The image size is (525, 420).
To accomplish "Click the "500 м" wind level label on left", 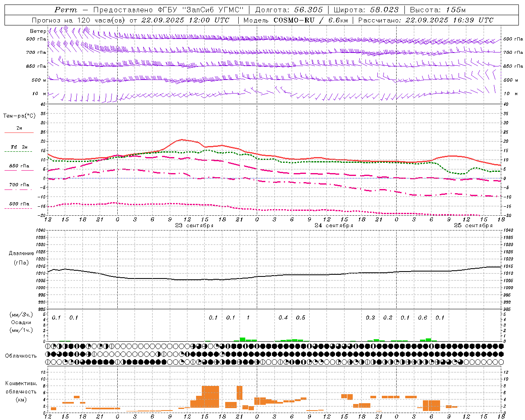I will (x=39, y=80).
